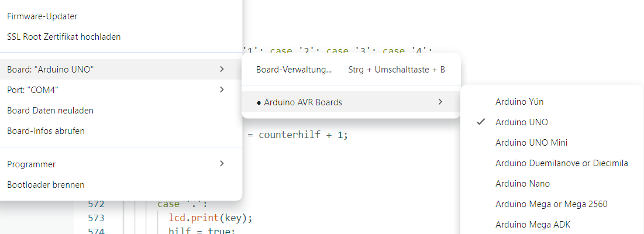Select Arduino Mega or Mega 2560
The height and width of the screenshot is (234, 644).
coord(552,204)
